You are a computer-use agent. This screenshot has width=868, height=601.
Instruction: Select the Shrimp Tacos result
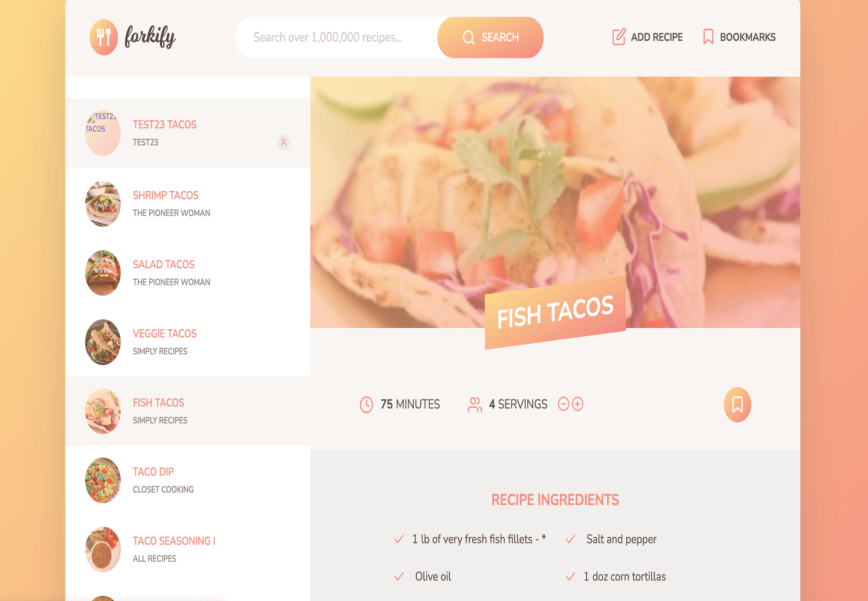[187, 204]
